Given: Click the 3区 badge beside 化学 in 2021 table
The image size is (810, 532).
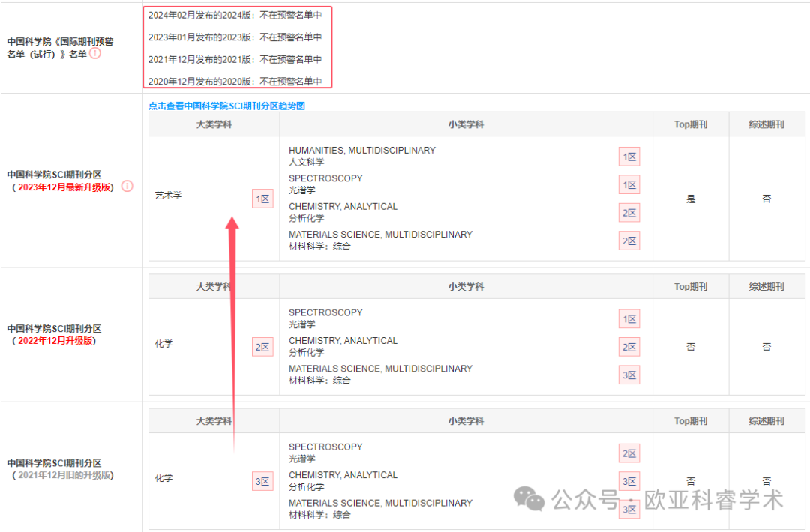Looking at the screenshot, I should tap(262, 482).
